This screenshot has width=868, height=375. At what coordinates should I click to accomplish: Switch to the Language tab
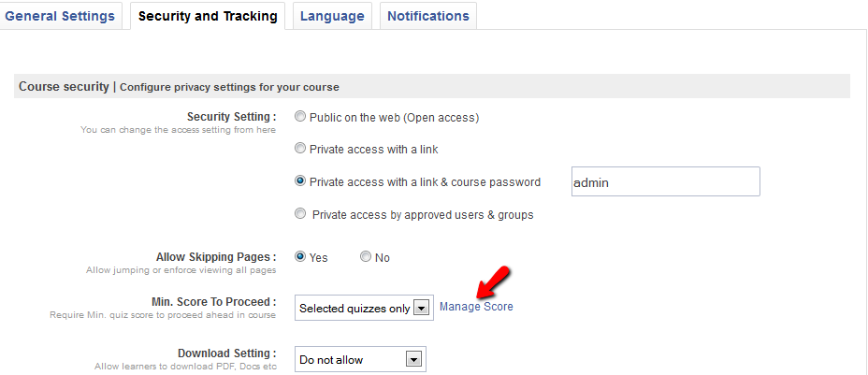pos(332,16)
